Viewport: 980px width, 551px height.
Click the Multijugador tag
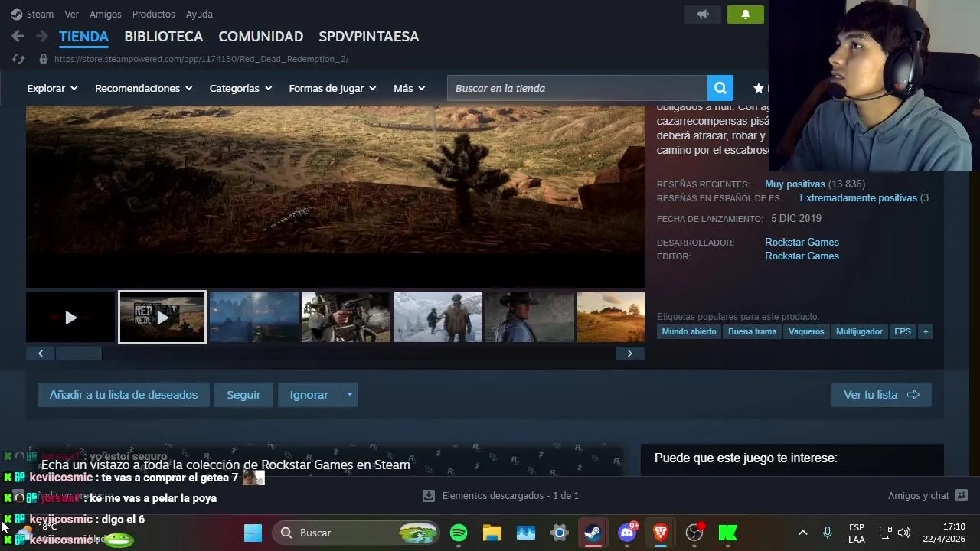coord(859,331)
